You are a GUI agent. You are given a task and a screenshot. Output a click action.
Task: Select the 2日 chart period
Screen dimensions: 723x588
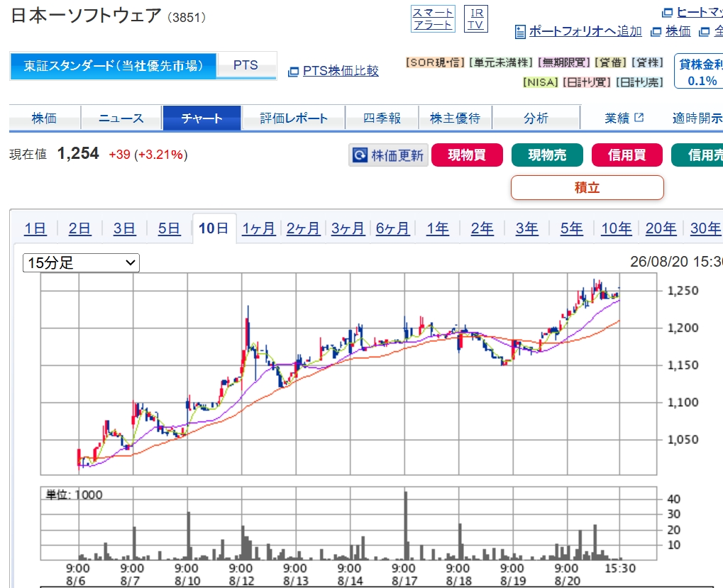(x=79, y=228)
